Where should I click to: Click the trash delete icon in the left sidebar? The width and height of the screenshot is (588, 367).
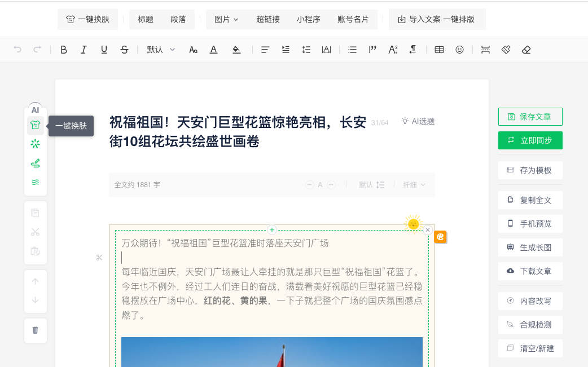35,330
